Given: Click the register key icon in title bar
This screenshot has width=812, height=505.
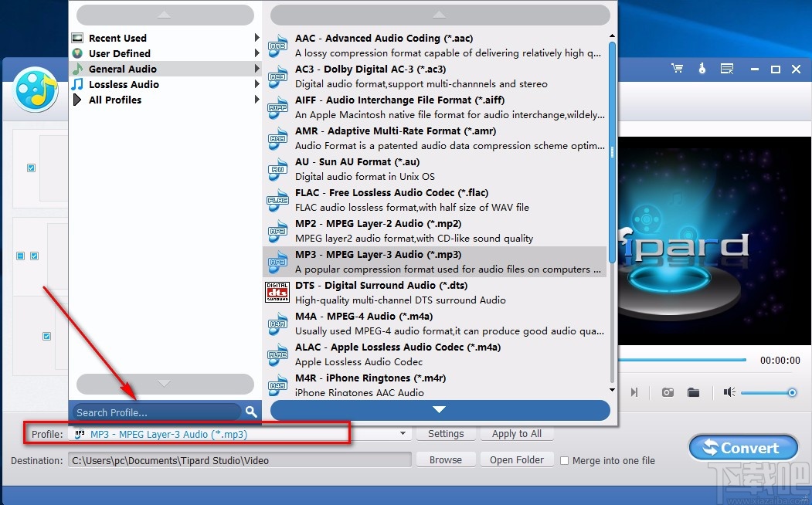Looking at the screenshot, I should click(x=702, y=68).
